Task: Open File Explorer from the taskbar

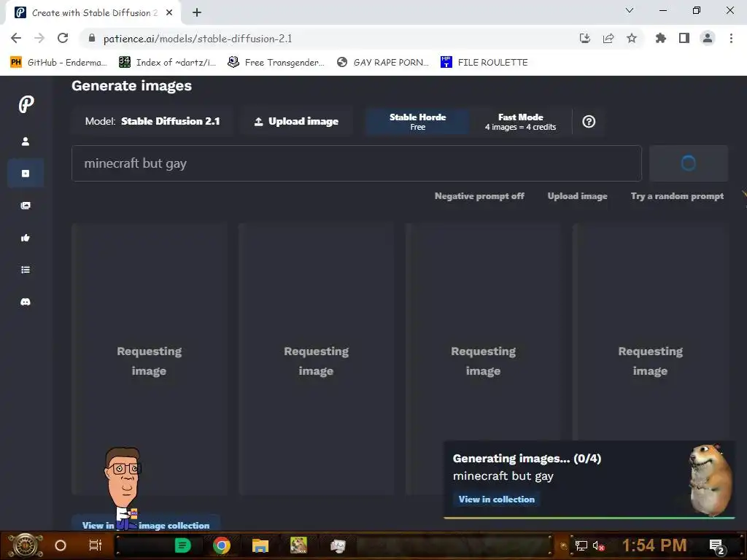Action: [x=260, y=545]
